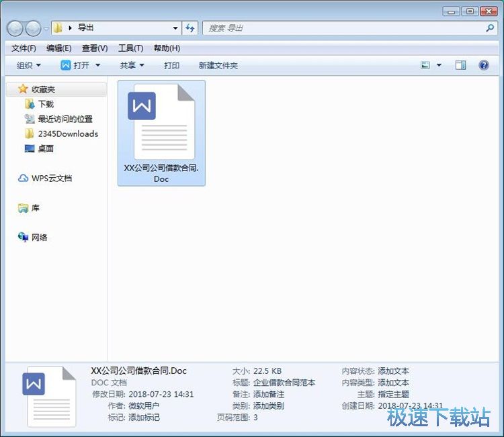The image size is (504, 437).
Task: Minimize the explorer window
Action: coord(452,11)
